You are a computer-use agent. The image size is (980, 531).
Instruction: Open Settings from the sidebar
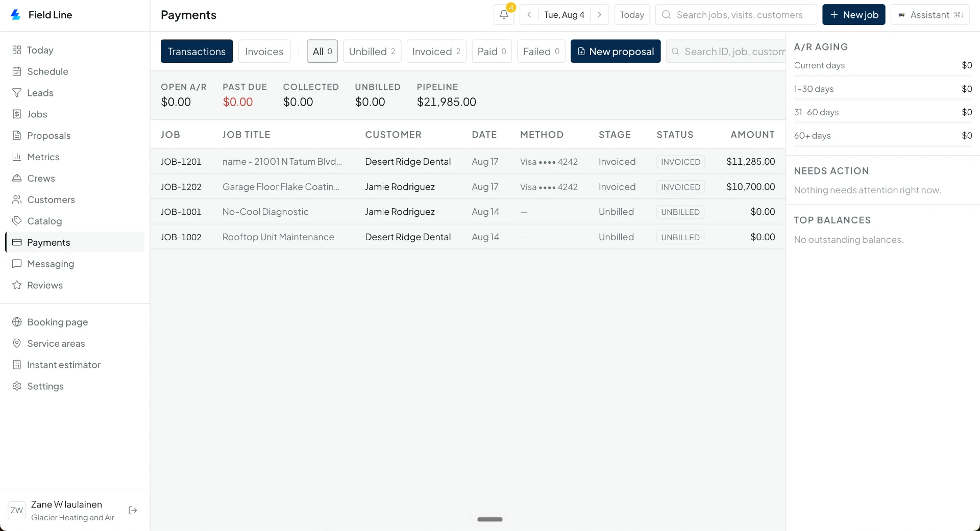(x=75, y=387)
